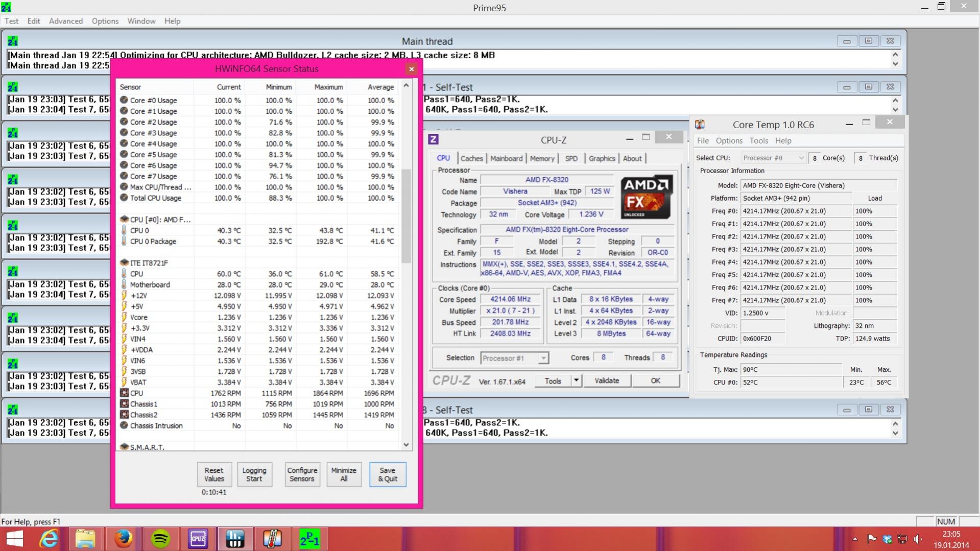Open Core Temp File menu
The image size is (980, 551).
coord(703,140)
